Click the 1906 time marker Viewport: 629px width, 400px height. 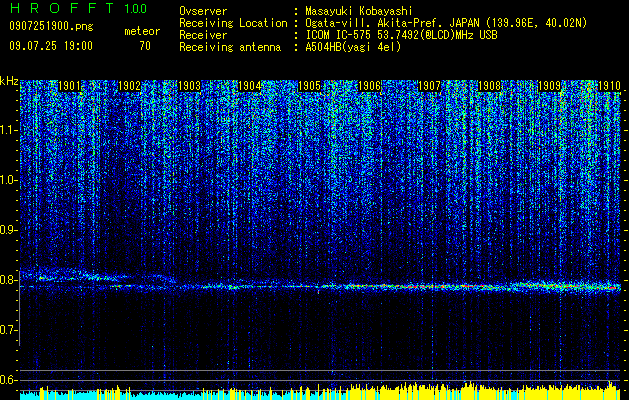tap(369, 86)
